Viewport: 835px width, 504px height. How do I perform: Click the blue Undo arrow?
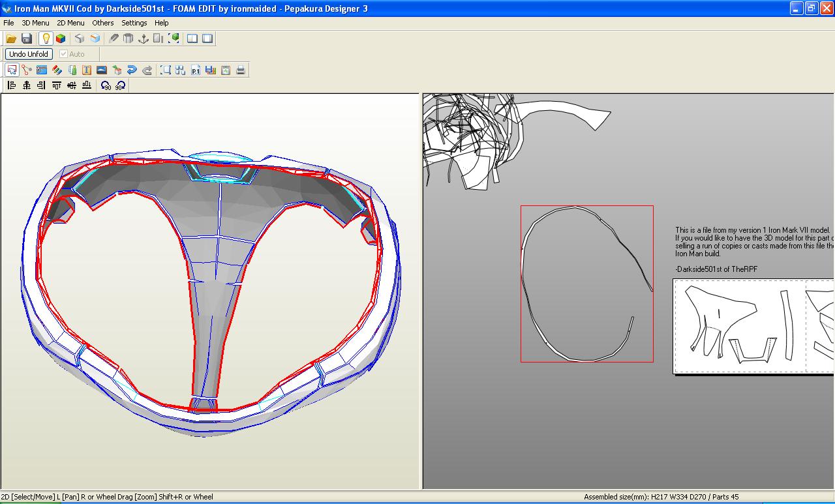tap(132, 70)
